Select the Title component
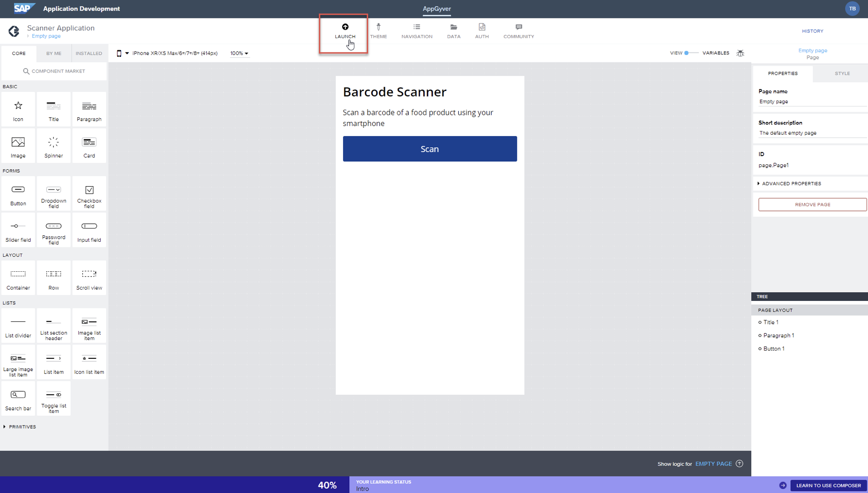This screenshot has height=493, width=868. 54,110
